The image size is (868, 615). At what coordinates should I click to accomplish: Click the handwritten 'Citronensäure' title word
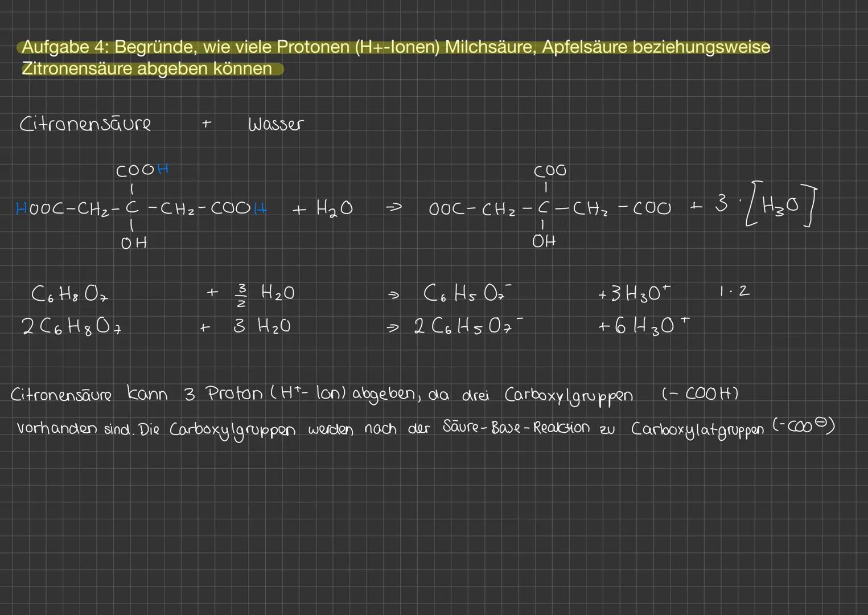coord(85,124)
